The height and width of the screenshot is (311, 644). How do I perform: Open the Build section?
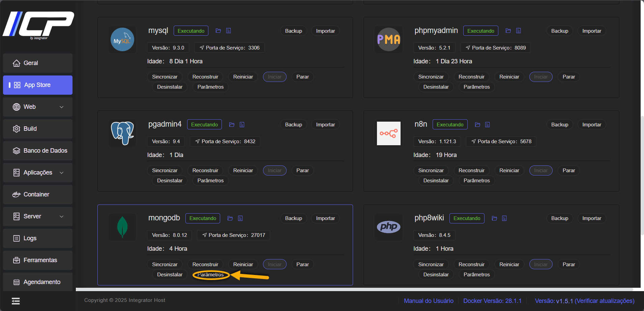tap(38, 129)
